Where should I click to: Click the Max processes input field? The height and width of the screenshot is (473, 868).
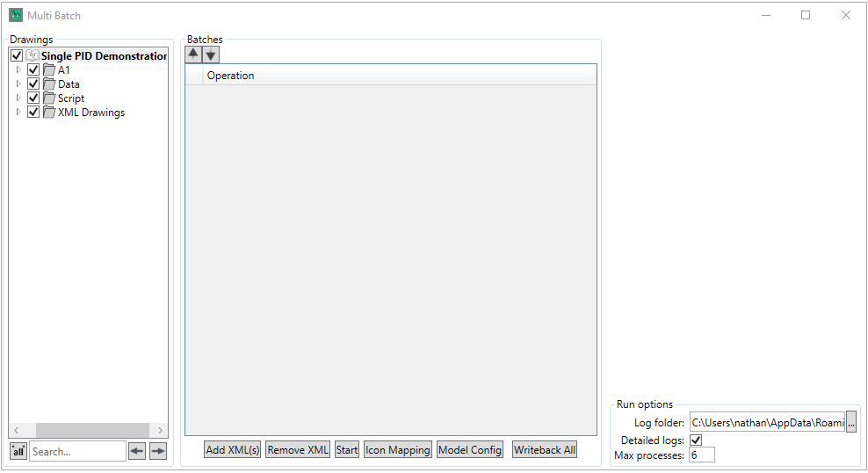(701, 455)
